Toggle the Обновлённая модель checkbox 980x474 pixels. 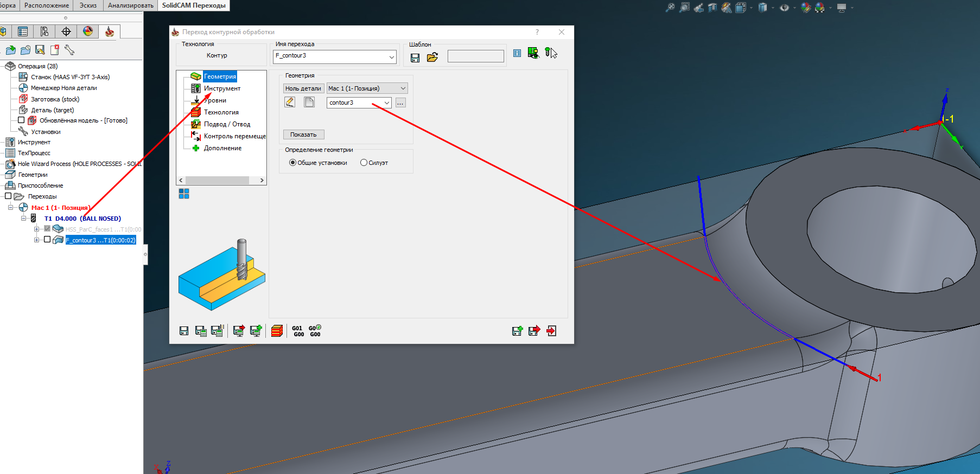pyautogui.click(x=21, y=120)
